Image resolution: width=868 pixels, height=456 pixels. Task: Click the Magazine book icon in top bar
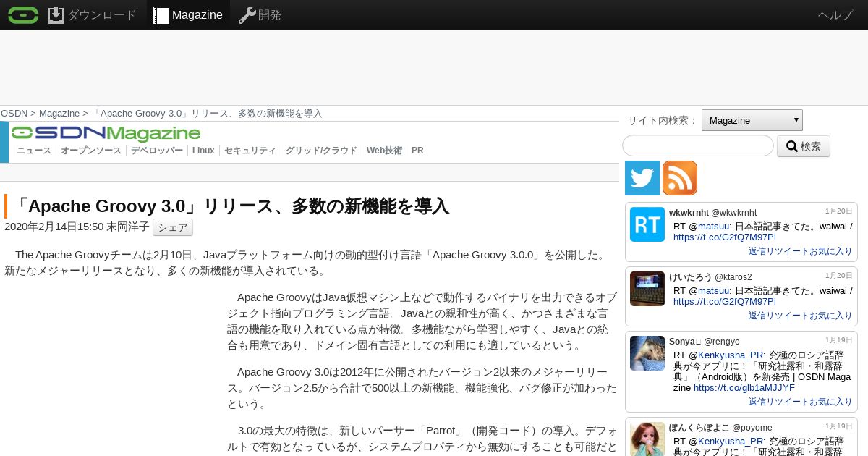(x=161, y=15)
